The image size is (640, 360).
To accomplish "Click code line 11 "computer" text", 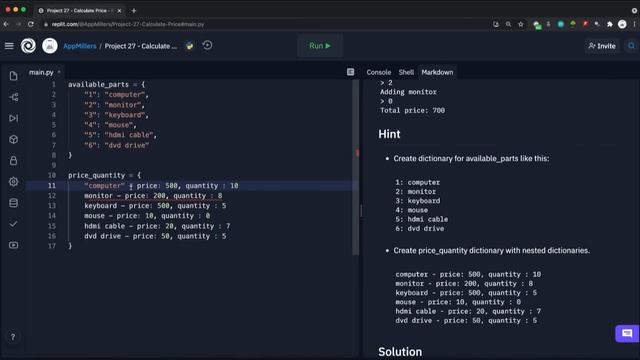I will (104, 186).
